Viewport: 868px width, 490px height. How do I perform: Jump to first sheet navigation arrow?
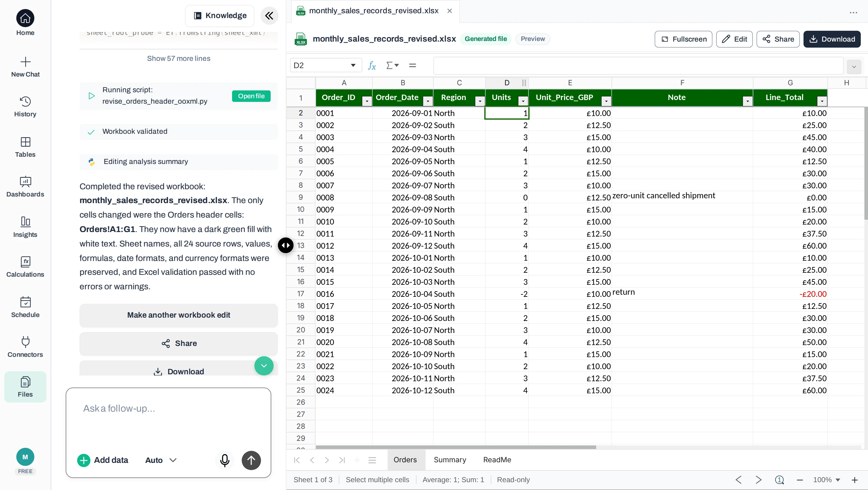tap(297, 460)
